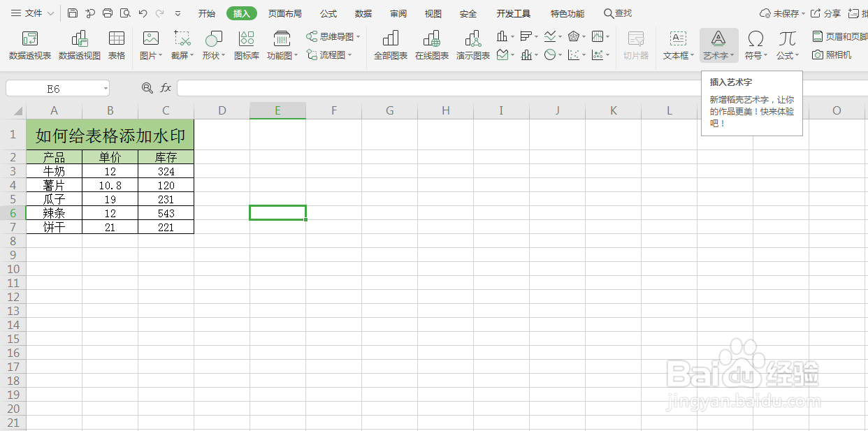868x431 pixels.
Task: Select cell with value 10.8
Action: 110,185
